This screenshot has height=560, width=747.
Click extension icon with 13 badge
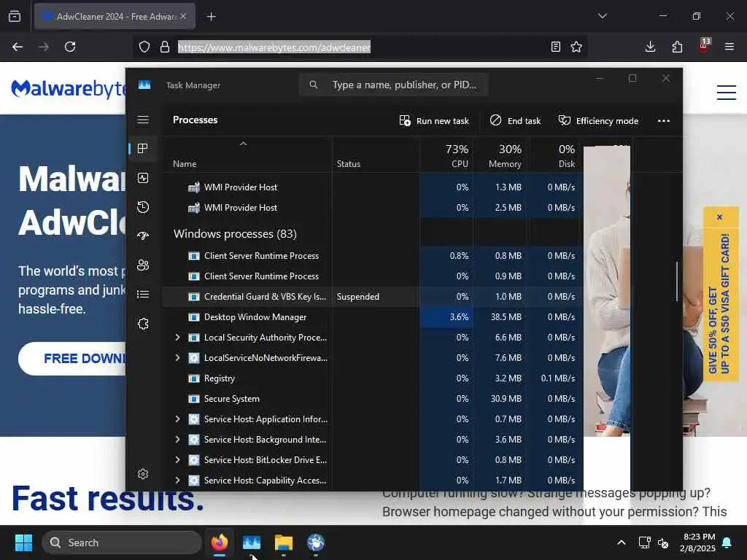[x=704, y=46]
